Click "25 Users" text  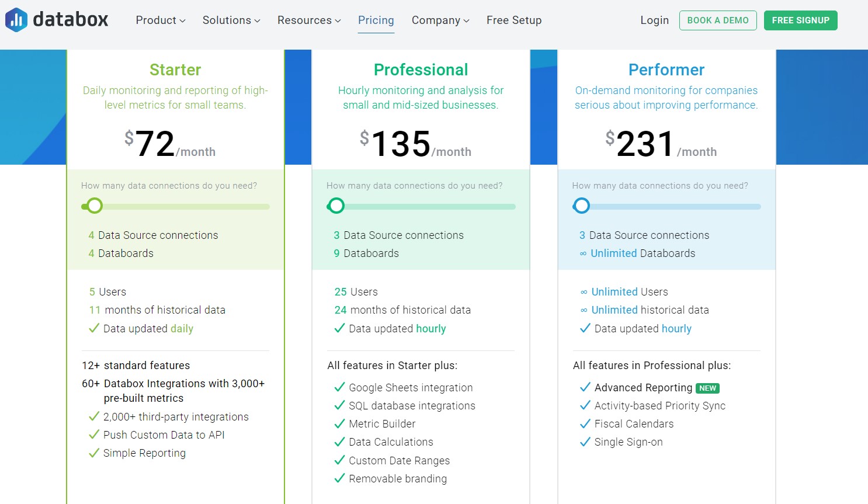[x=356, y=292]
